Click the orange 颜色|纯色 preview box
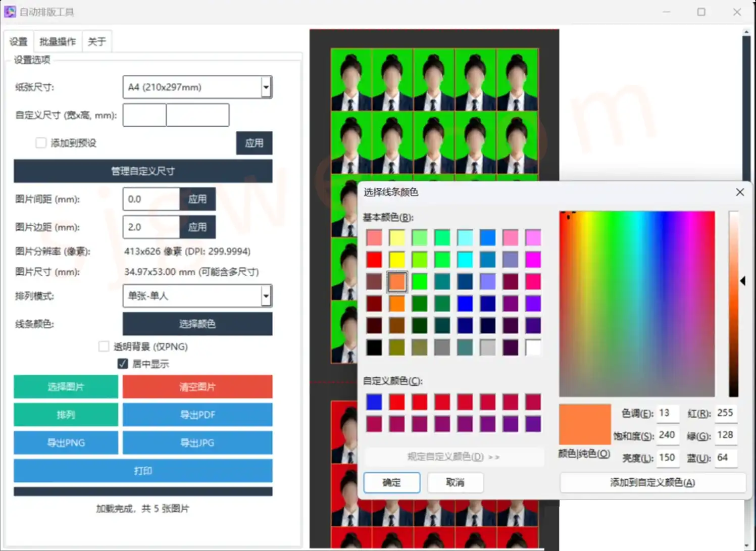Viewport: 756px width, 551px height. 585,424
